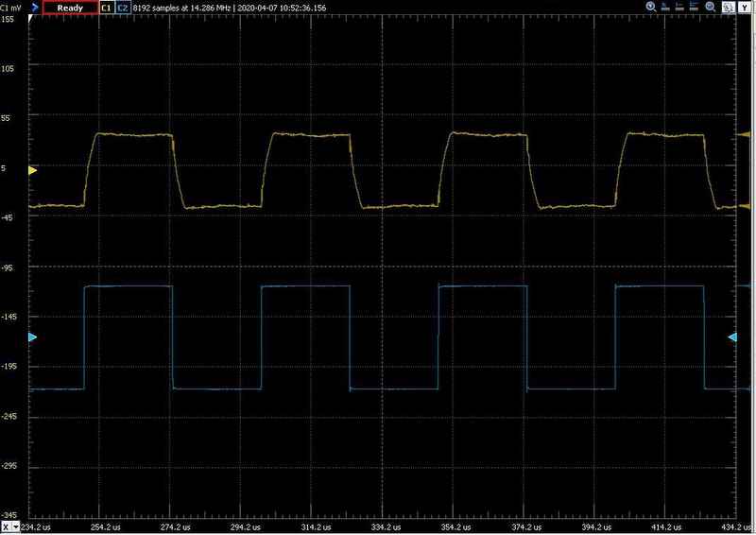
Task: Click the blue arrow beside C1 mV
Action: click(x=35, y=8)
